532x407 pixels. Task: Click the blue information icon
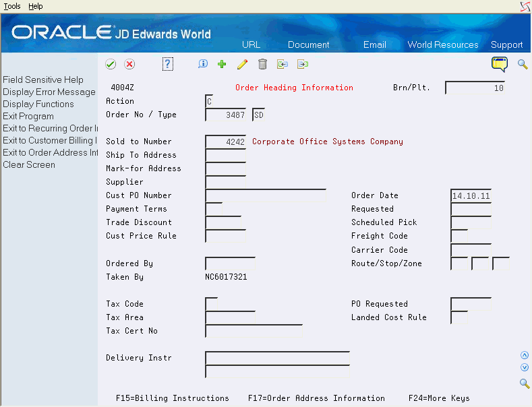tap(203, 64)
